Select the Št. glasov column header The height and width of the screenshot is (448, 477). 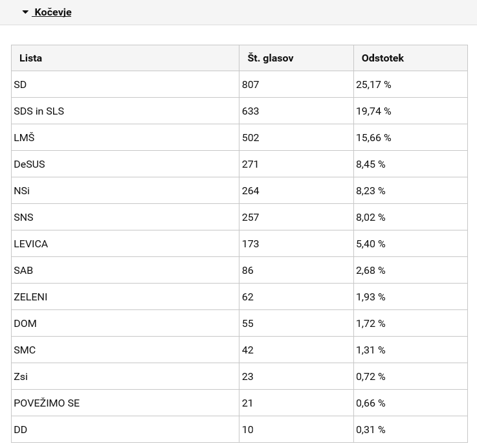pyautogui.click(x=296, y=58)
